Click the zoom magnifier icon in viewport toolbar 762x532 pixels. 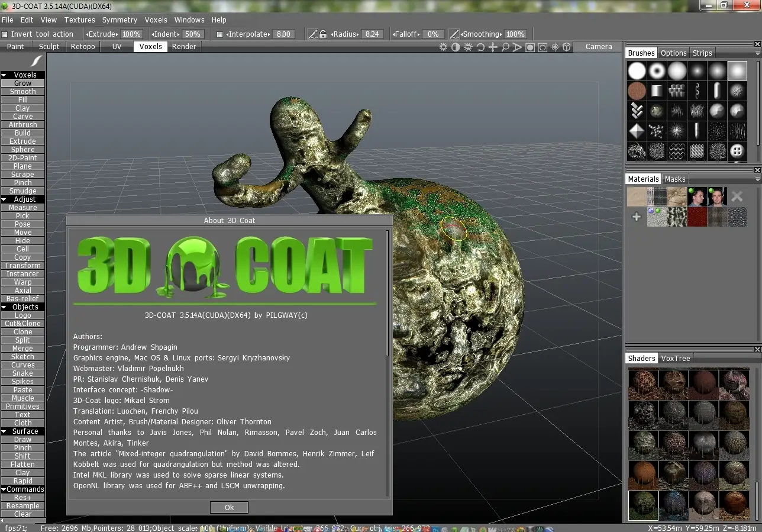tap(505, 47)
